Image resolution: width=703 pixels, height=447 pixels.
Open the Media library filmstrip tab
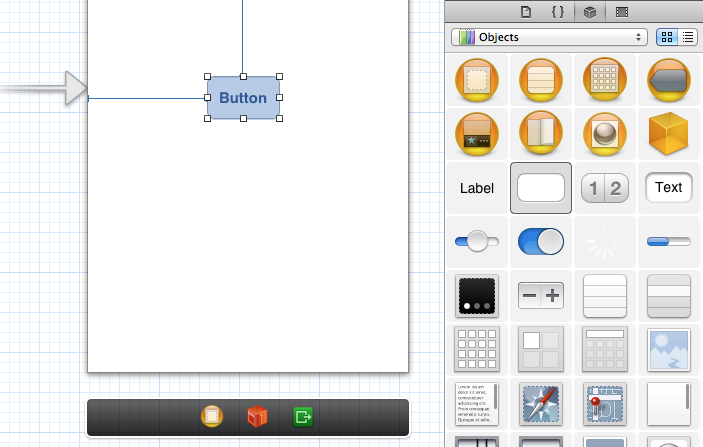(622, 12)
